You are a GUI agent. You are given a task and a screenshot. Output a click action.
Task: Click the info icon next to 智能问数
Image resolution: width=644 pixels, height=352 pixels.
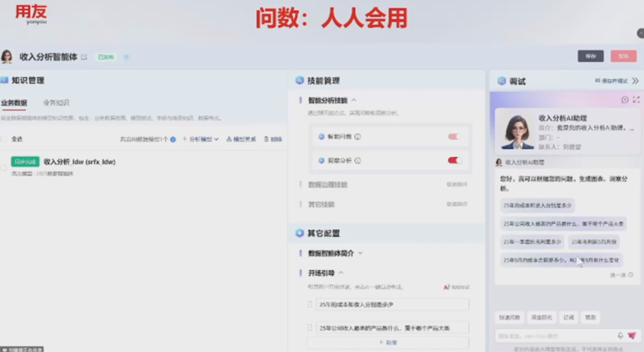click(x=357, y=137)
